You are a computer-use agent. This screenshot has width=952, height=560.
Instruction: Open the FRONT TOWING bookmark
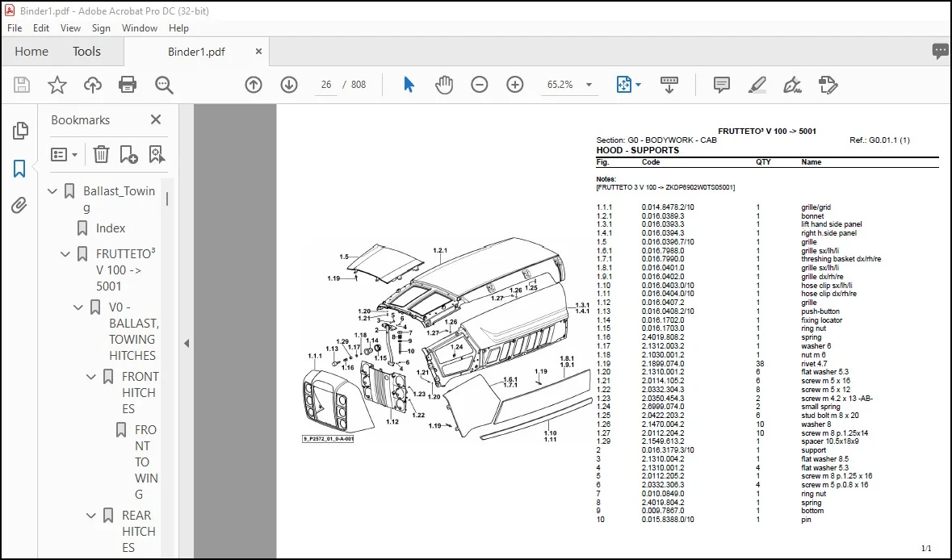tap(146, 462)
